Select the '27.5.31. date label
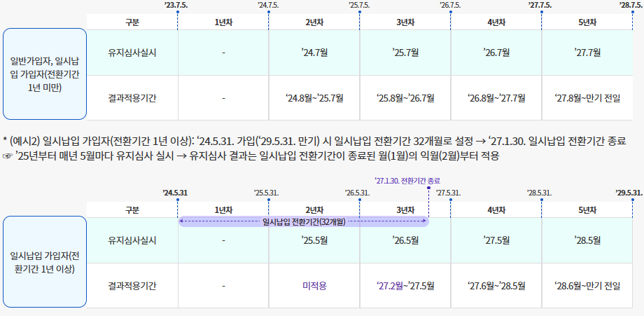This screenshot has height=316, width=644. pos(449,193)
